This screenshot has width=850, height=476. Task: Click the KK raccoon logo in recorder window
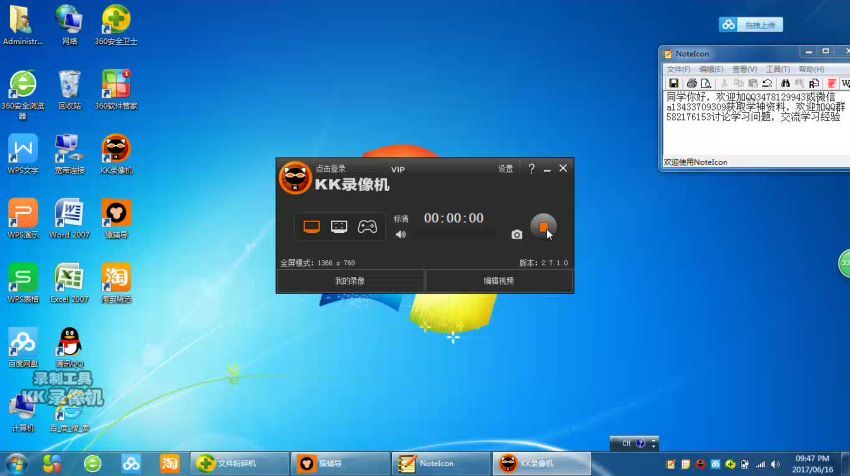pyautogui.click(x=295, y=177)
